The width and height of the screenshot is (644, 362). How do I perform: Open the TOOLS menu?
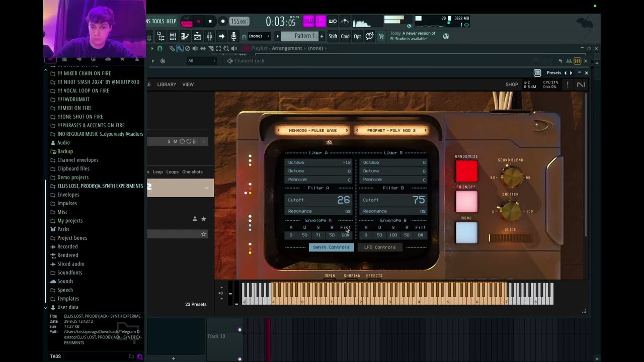coord(158,21)
